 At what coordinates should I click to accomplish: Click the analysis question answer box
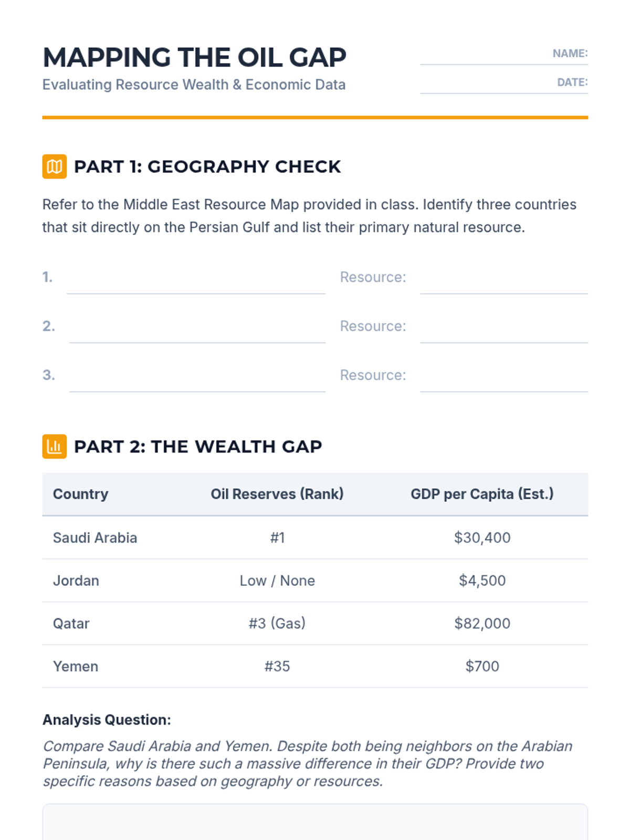coord(315,822)
